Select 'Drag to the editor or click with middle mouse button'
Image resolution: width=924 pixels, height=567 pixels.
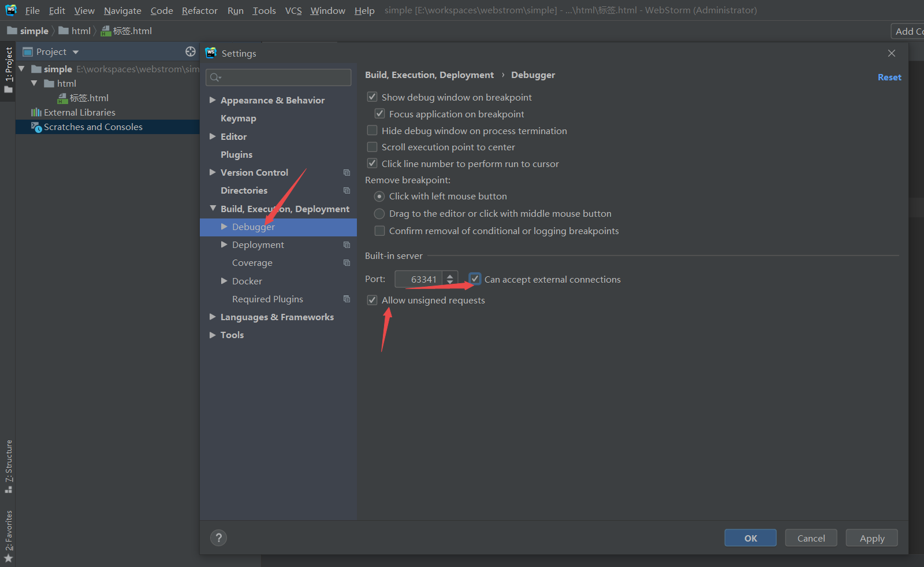click(379, 213)
